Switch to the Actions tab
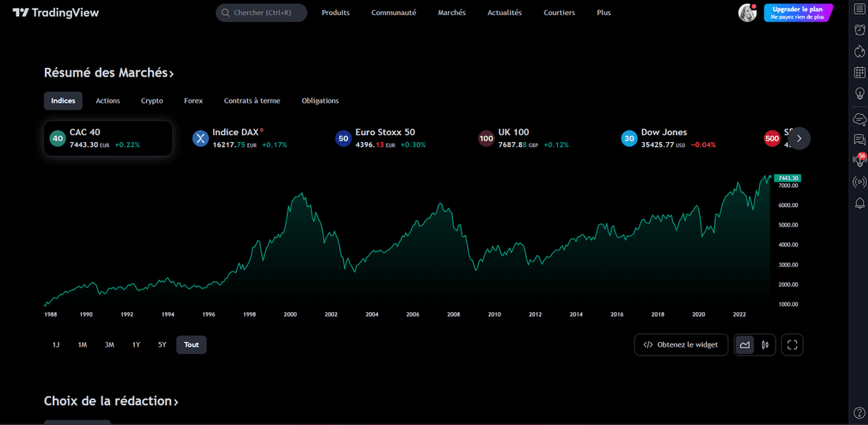Image resolution: width=868 pixels, height=425 pixels. click(x=108, y=101)
